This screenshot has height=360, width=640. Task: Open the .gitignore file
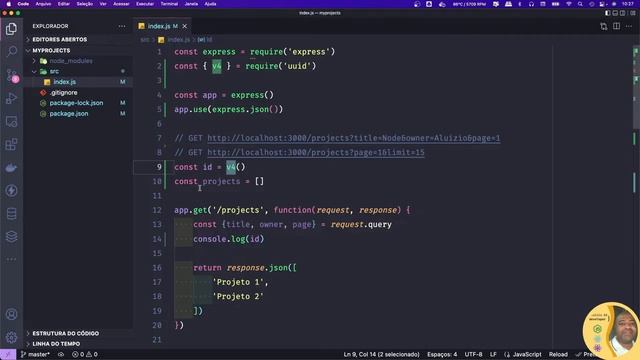tap(63, 93)
